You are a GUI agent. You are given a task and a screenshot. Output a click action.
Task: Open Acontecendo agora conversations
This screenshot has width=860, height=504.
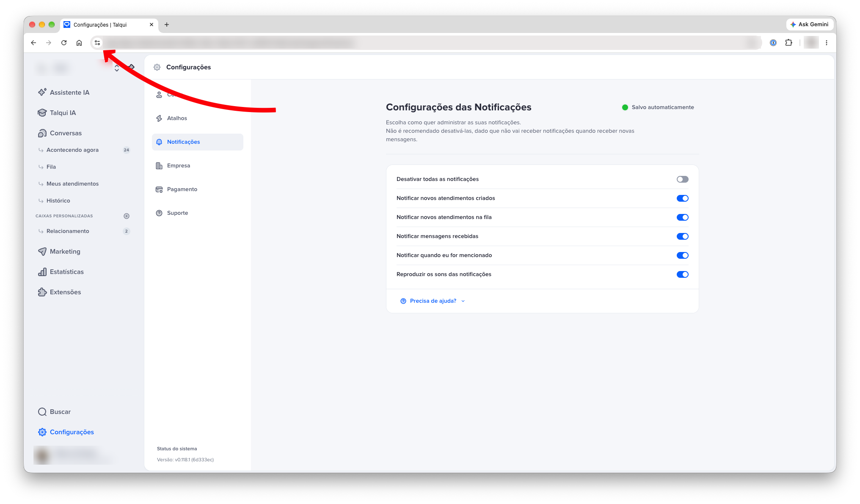point(84,150)
